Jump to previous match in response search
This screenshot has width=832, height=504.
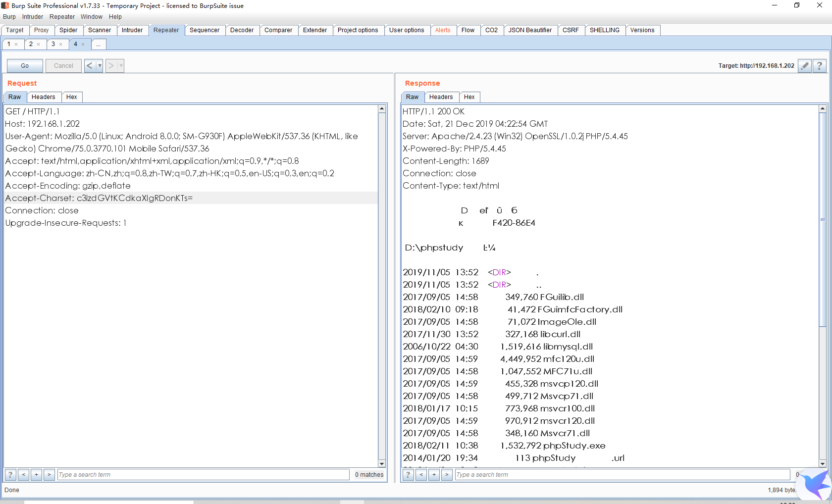pyautogui.click(x=421, y=475)
